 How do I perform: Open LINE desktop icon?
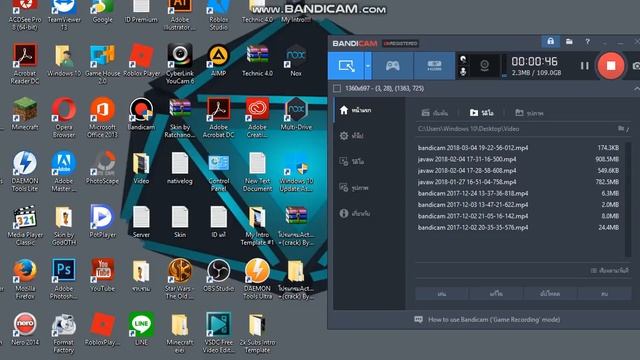(x=141, y=330)
